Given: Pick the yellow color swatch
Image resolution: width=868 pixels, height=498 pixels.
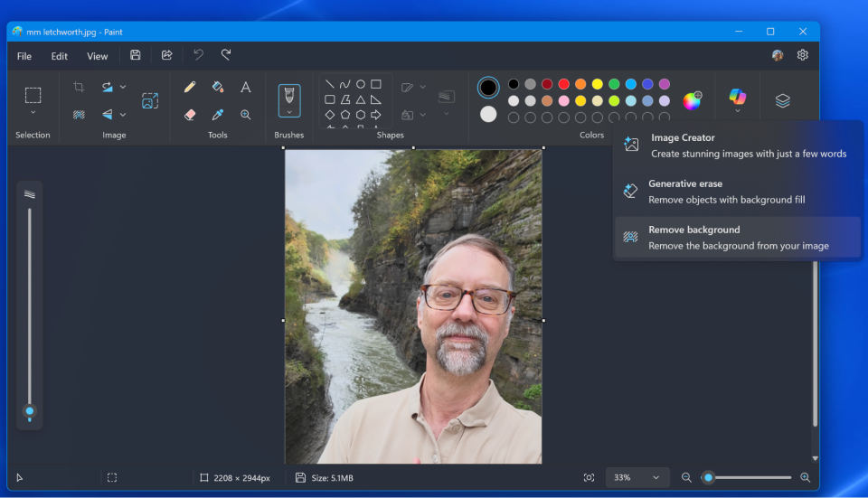Looking at the screenshot, I should (x=598, y=84).
